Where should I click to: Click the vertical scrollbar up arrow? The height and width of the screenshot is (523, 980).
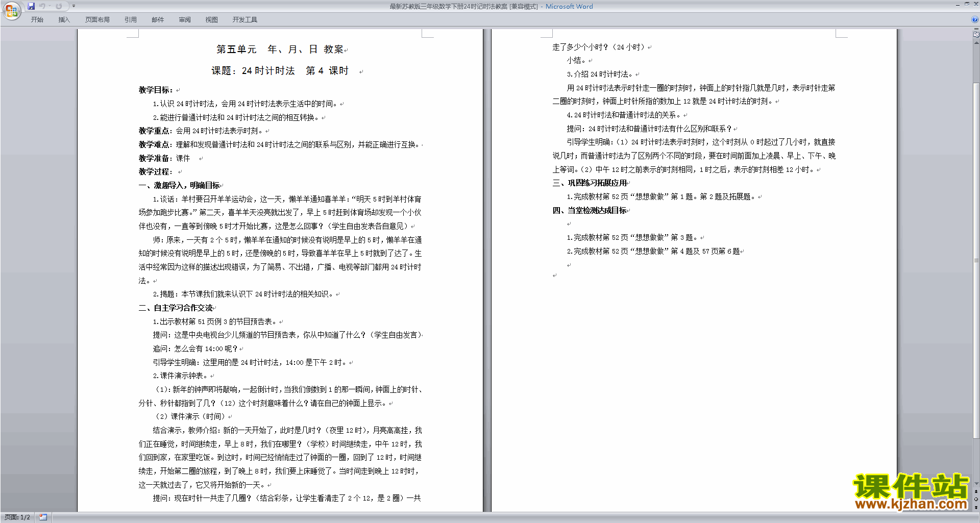pos(976,42)
